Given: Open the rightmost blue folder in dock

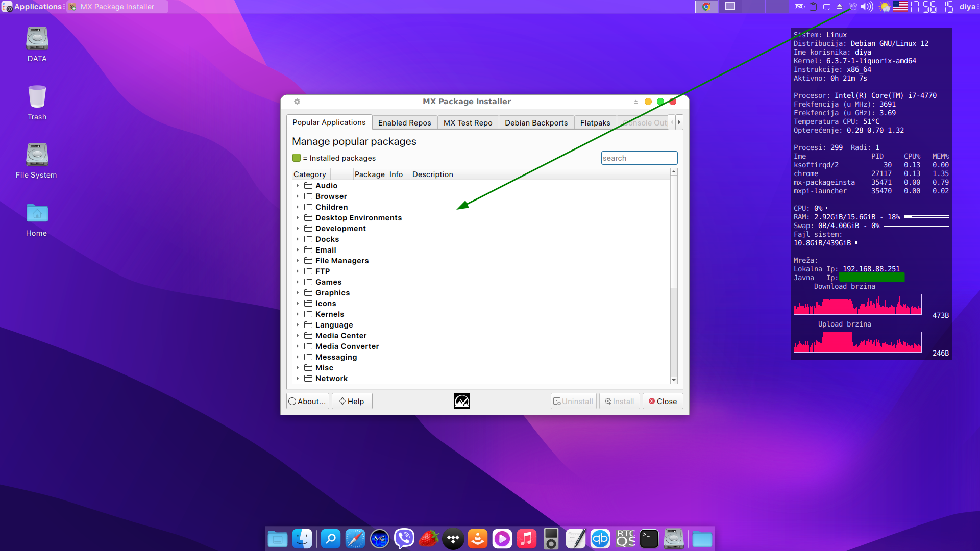Looking at the screenshot, I should click(702, 539).
